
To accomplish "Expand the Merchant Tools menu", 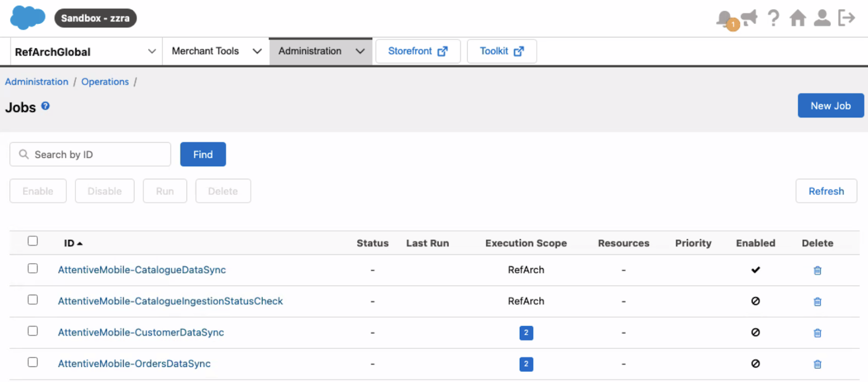I will (x=216, y=51).
